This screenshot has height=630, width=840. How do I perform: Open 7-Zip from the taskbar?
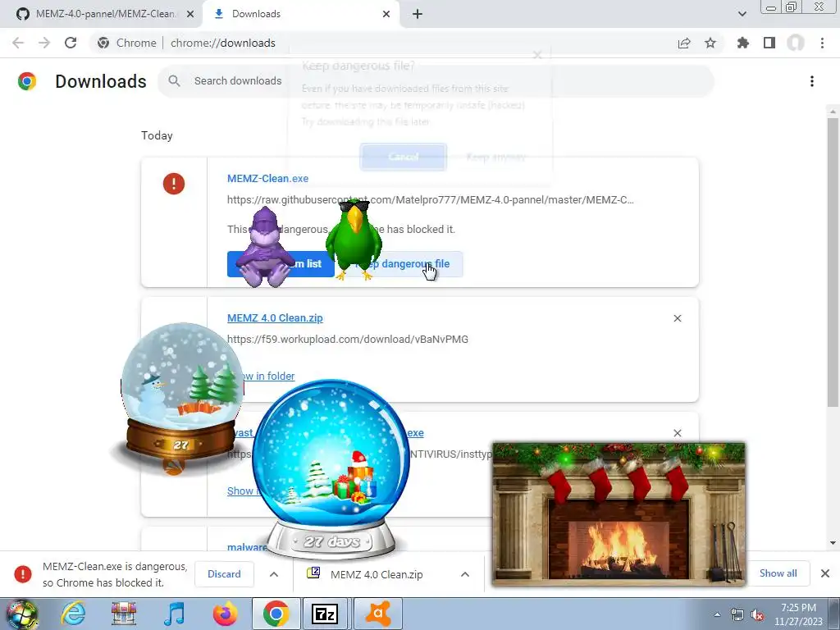(x=326, y=614)
